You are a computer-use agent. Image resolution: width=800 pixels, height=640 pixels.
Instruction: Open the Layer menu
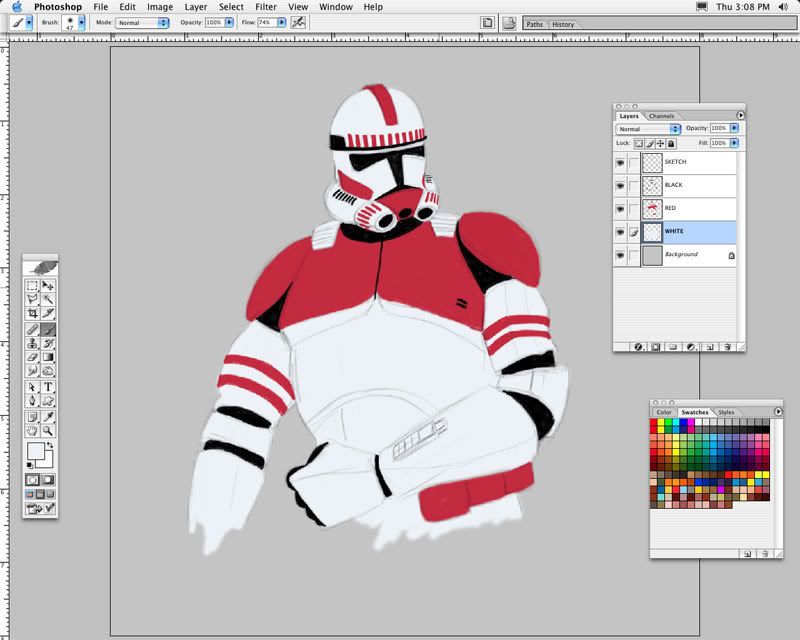(195, 7)
